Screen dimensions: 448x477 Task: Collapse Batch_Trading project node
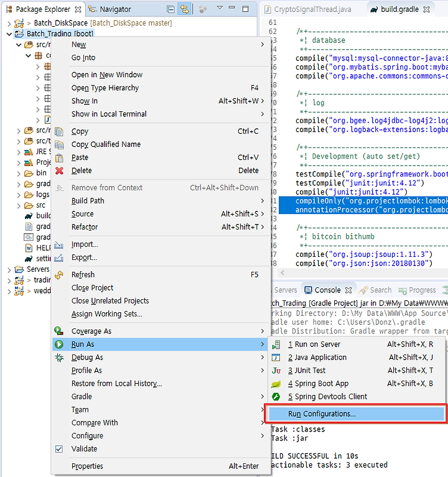tap(9, 34)
